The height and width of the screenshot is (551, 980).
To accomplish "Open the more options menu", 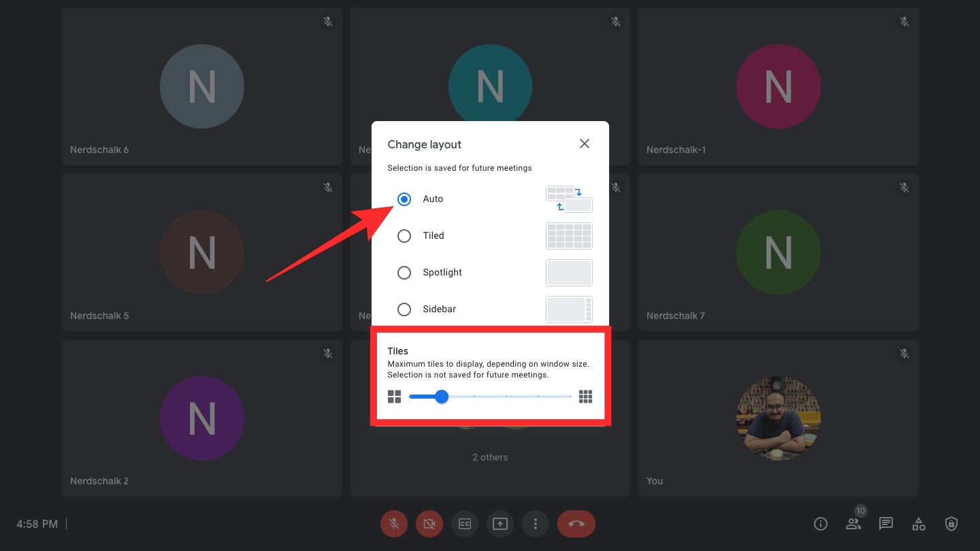I will [535, 524].
